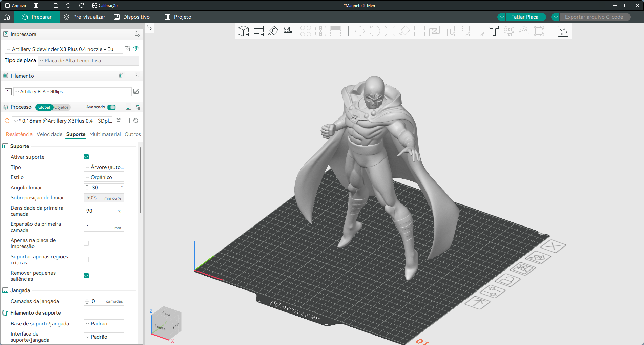Click the Ângulo limiar value field
This screenshot has width=644, height=345.
(104, 188)
